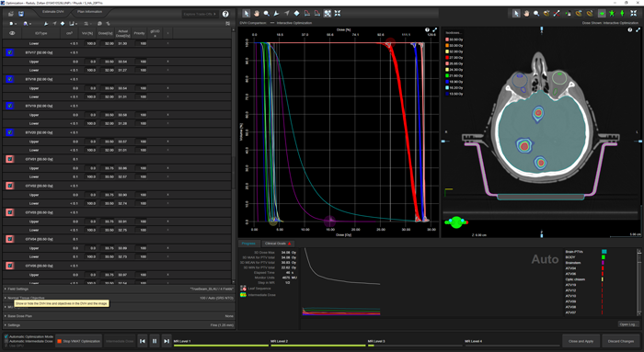Image resolution: width=644 pixels, height=352 pixels.
Task: Click the fit-to-view icon in image toolbar
Action: 633,14
